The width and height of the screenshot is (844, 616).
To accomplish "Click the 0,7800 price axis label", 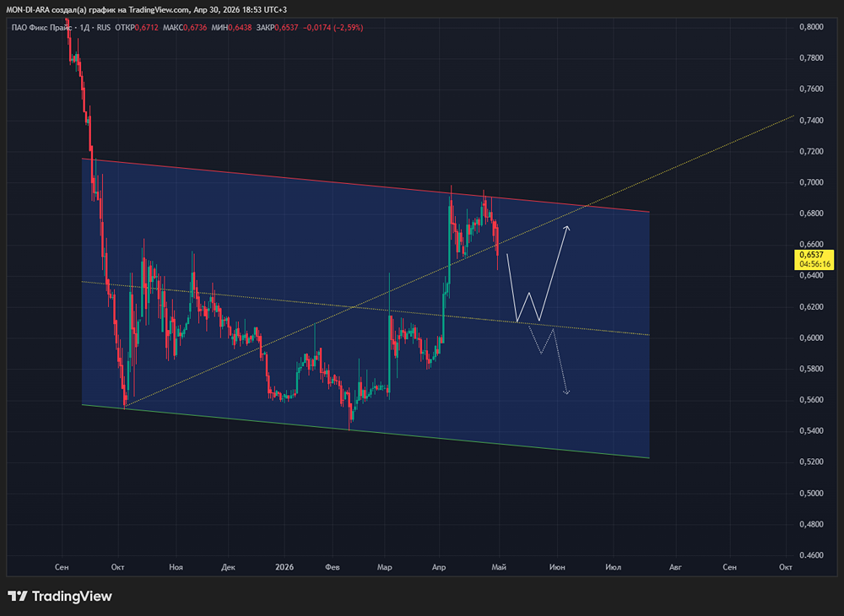I will pos(811,58).
